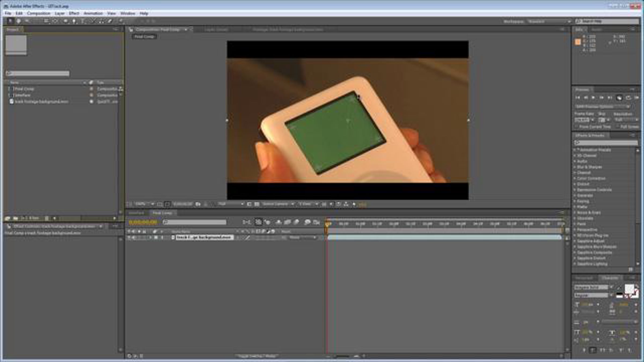644x362 pixels.
Task: Expand the Blur & Sharpen effects category
Action: point(575,167)
